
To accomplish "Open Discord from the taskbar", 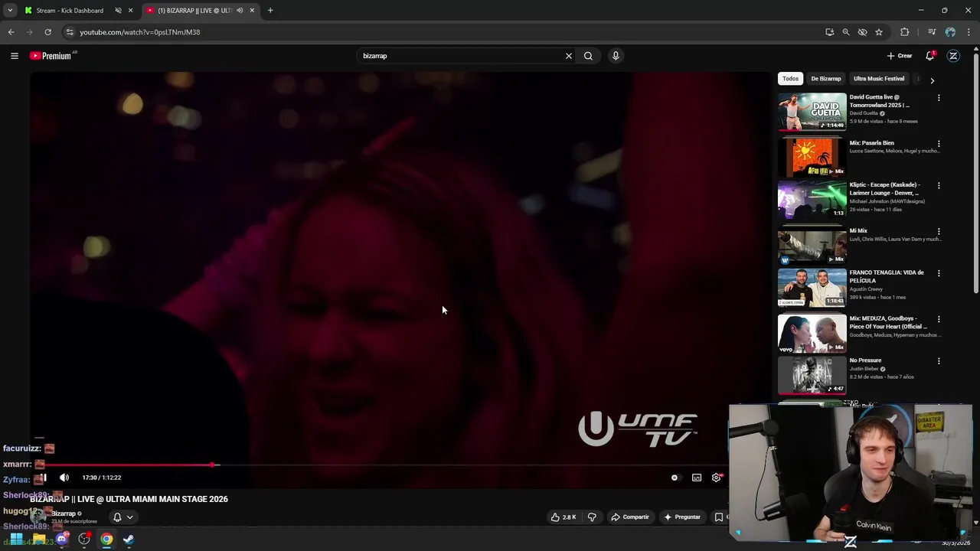I will [x=62, y=540].
